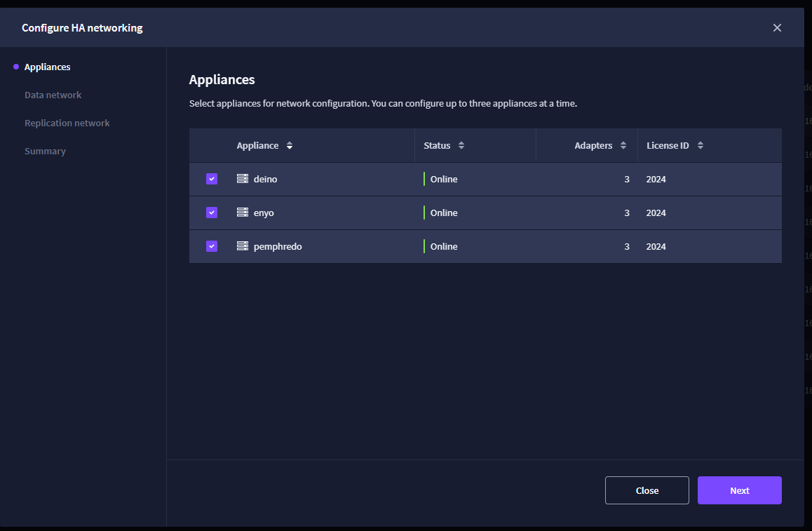Click the Next button

click(x=740, y=490)
